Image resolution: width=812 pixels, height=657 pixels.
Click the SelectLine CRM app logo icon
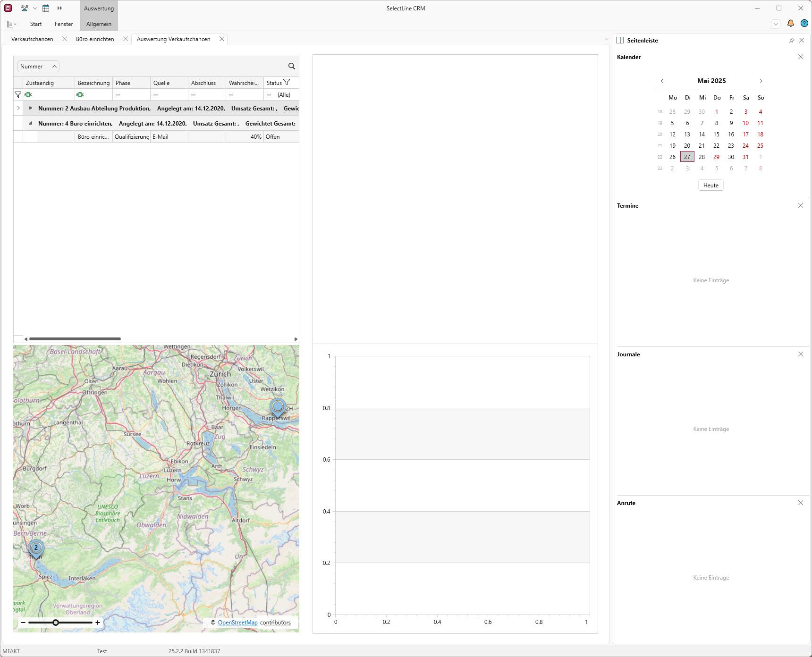[8, 8]
